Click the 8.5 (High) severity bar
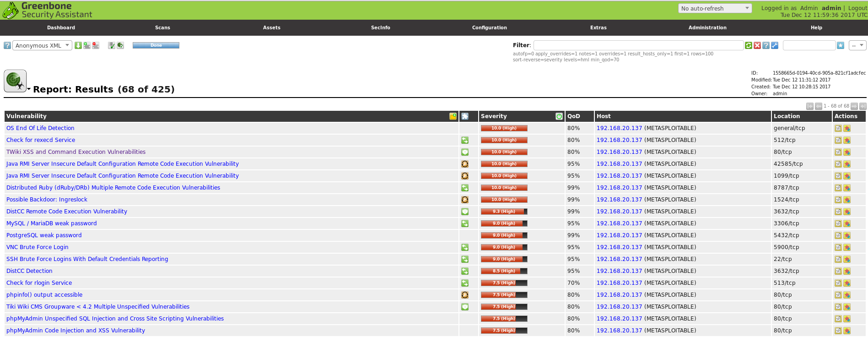This screenshot has width=868, height=337. pos(504,271)
